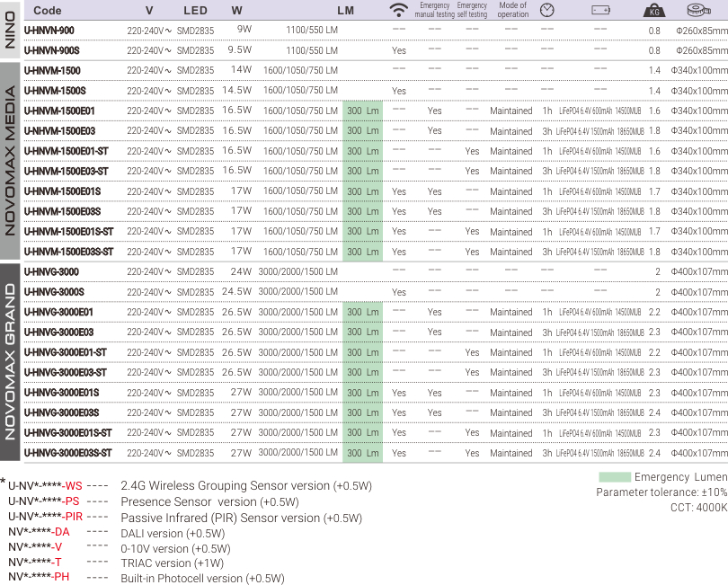Click the KG weight icon in the header
Screen dimensions: 728x585
pos(654,10)
